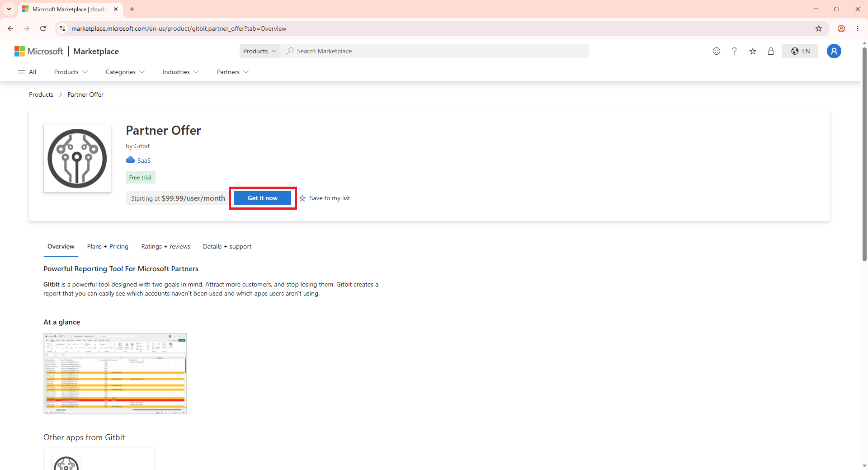Click Other apps from Gitbit heading
Screen dimensions: 868x470
[84, 437]
